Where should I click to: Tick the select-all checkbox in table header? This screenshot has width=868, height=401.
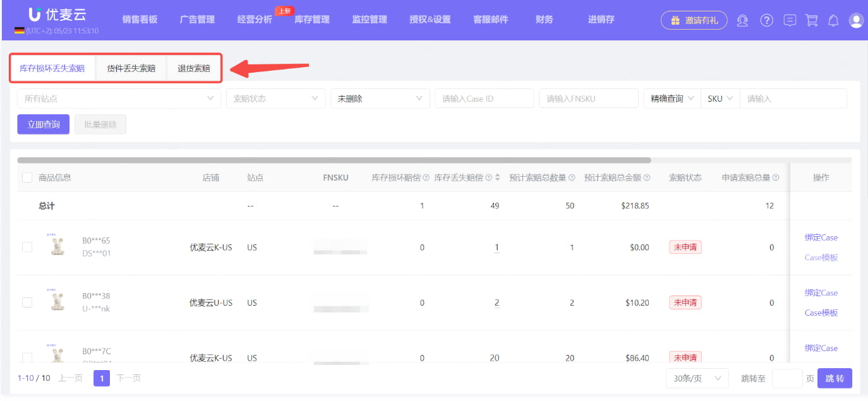coord(27,178)
